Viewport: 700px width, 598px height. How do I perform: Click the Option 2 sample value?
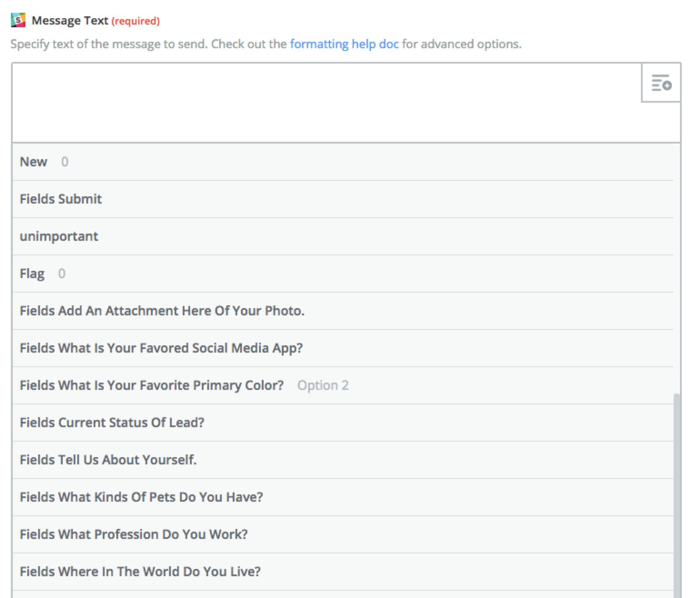coord(323,385)
